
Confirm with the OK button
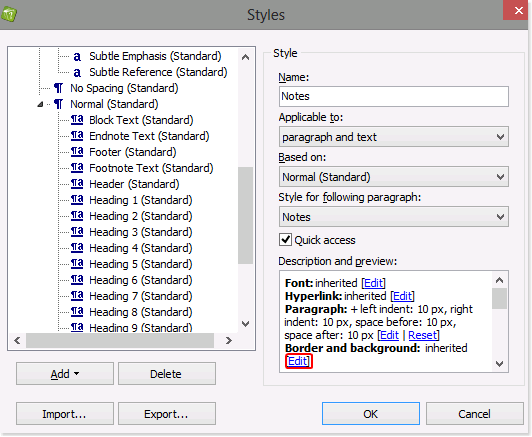[371, 414]
